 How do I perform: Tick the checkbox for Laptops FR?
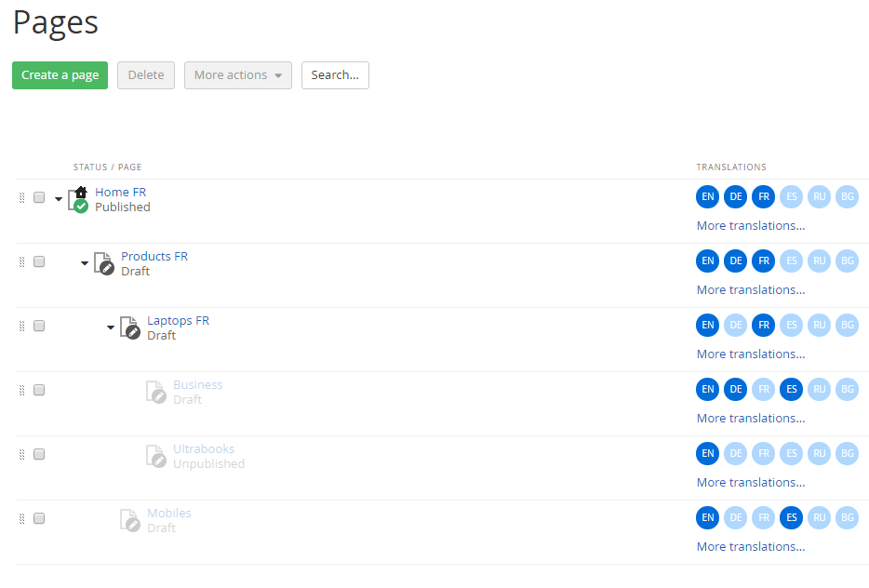coord(39,326)
